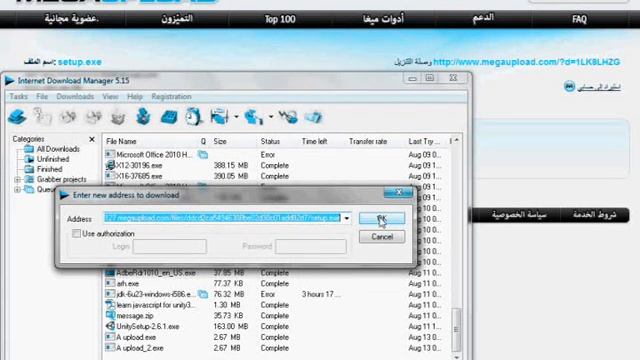The width and height of the screenshot is (640, 360).
Task: Click the Add URL toolbar icon
Action: [x=17, y=117]
